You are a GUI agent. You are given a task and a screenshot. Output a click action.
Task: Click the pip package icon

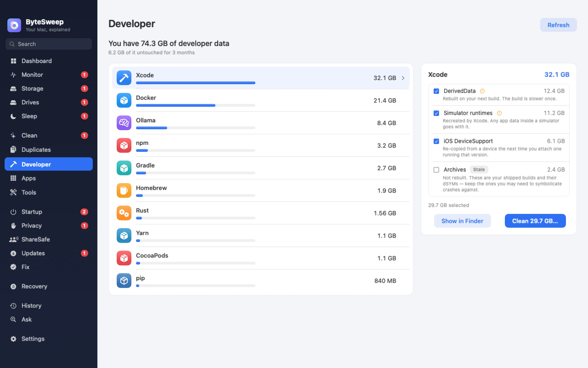pos(124,281)
